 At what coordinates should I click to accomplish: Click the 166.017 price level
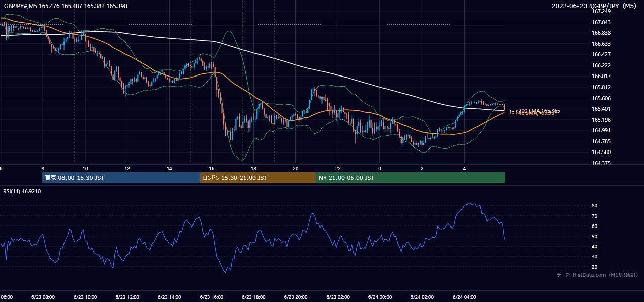[x=601, y=77]
